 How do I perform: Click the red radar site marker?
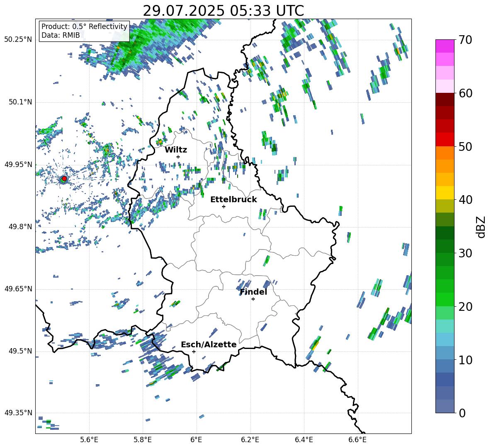pyautogui.click(x=64, y=179)
